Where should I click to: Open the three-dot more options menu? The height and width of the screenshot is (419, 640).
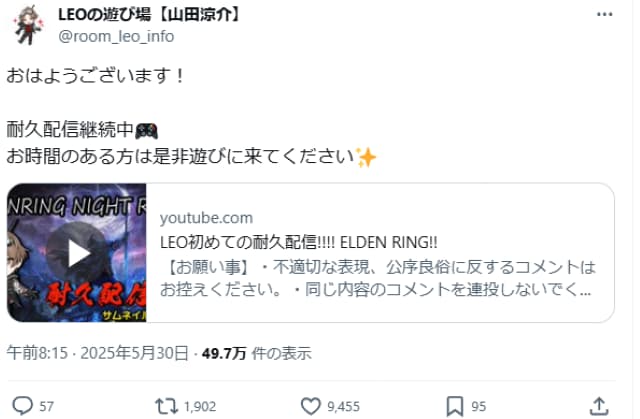(604, 14)
